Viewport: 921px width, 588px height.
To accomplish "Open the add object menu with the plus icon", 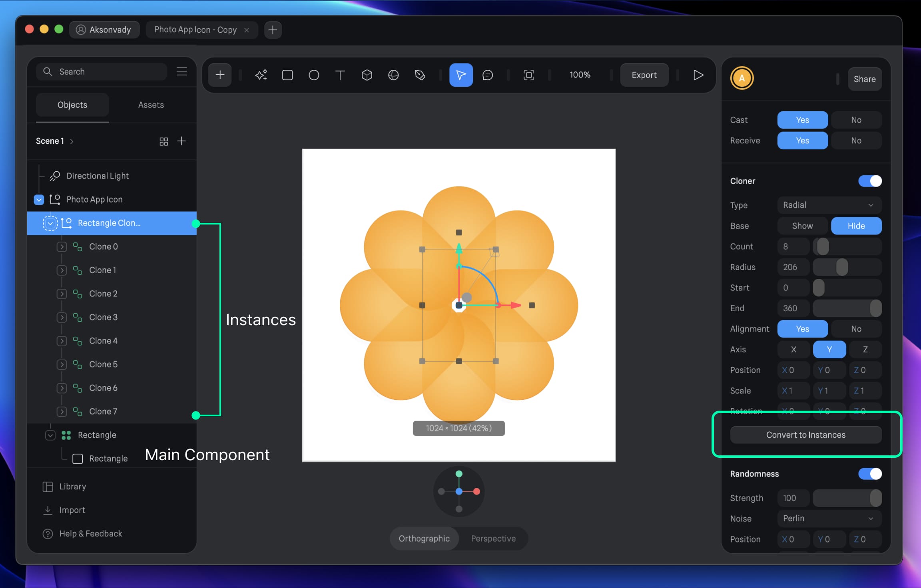I will click(x=219, y=75).
